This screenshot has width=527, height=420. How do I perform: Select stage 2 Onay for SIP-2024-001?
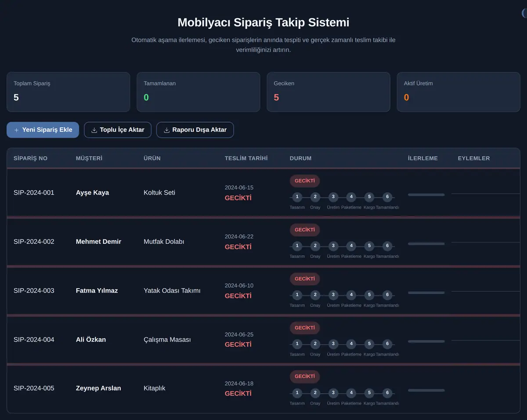point(315,197)
